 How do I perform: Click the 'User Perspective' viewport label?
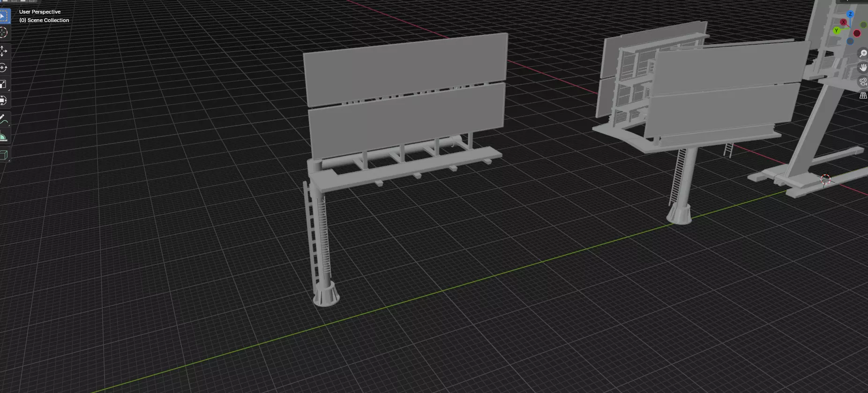[x=40, y=12]
